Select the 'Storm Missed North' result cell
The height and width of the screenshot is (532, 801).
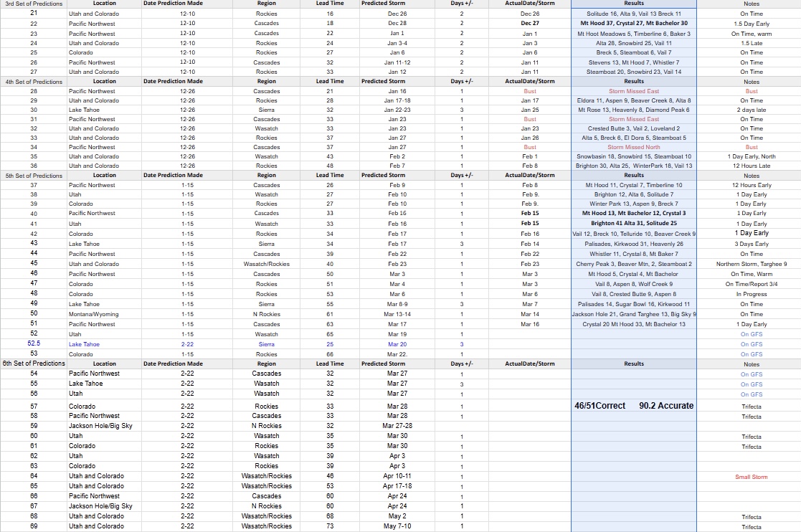point(634,147)
